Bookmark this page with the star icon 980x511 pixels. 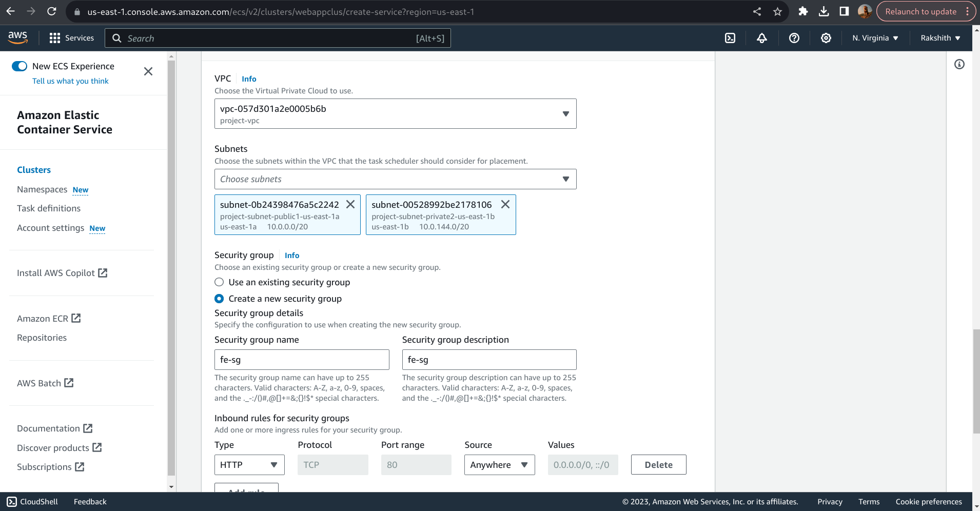(x=777, y=11)
